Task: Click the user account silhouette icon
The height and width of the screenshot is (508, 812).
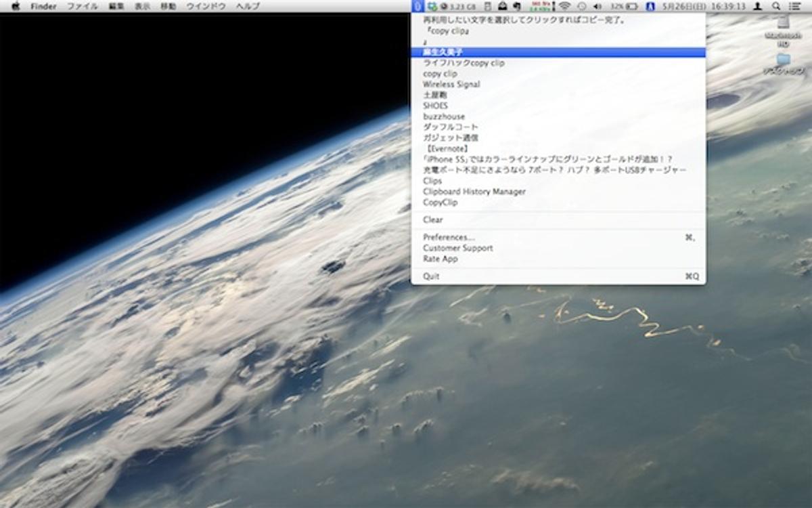Action: pos(759,6)
